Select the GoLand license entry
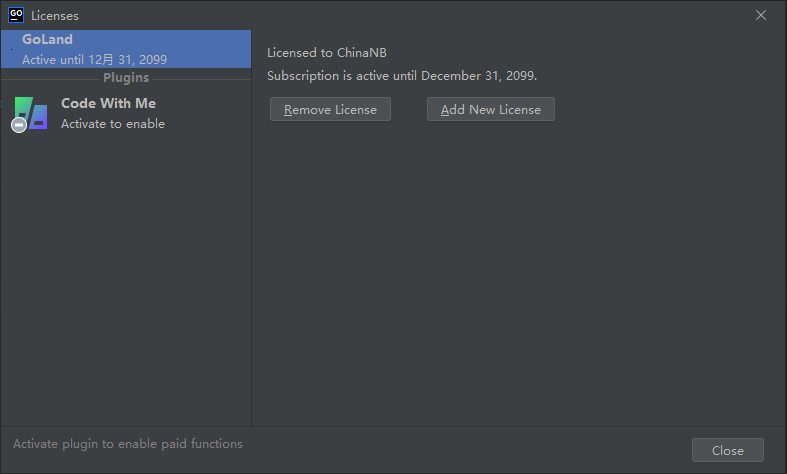 click(126, 49)
